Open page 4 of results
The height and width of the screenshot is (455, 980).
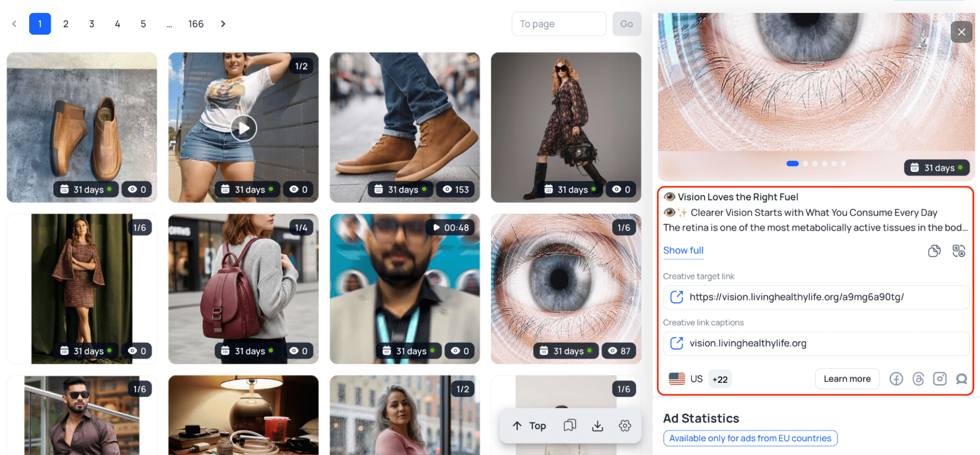[117, 24]
